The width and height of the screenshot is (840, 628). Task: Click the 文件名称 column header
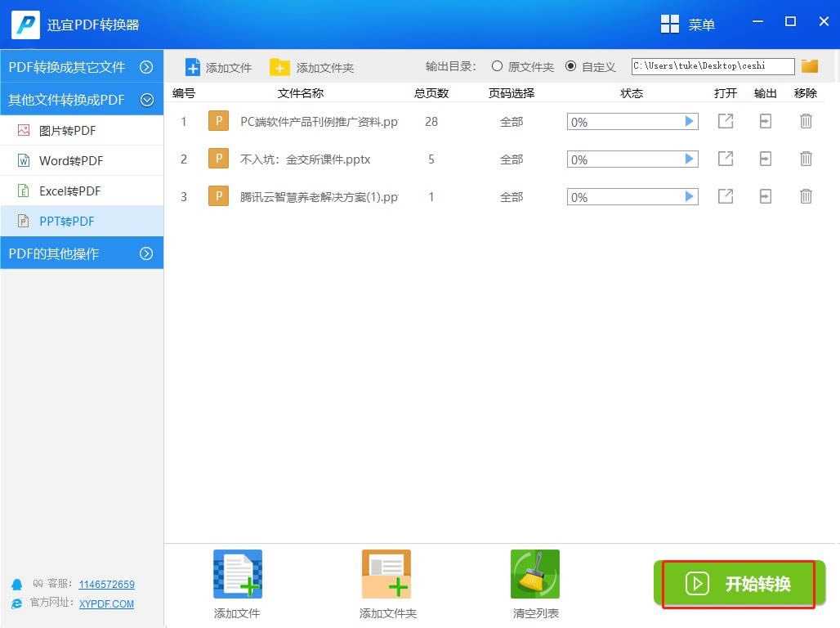[301, 93]
